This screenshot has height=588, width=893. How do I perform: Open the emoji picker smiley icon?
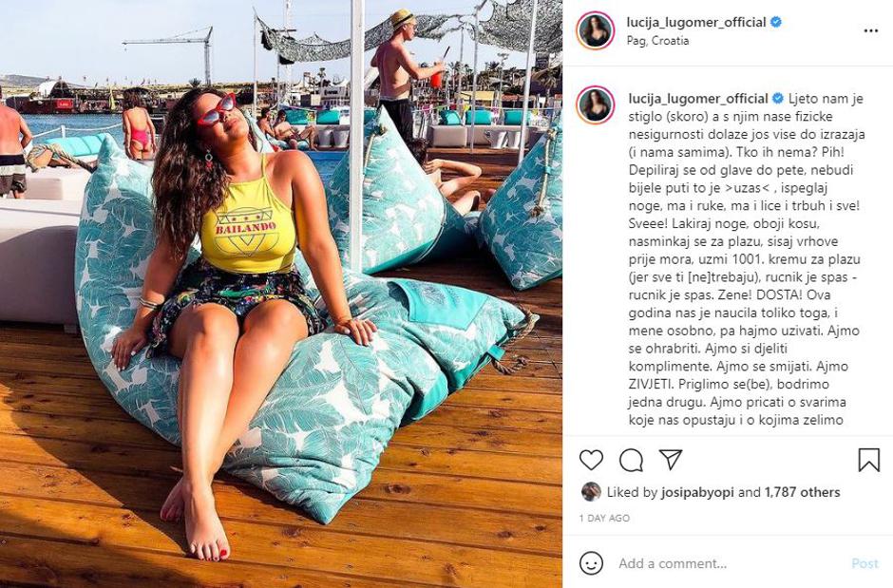591,563
